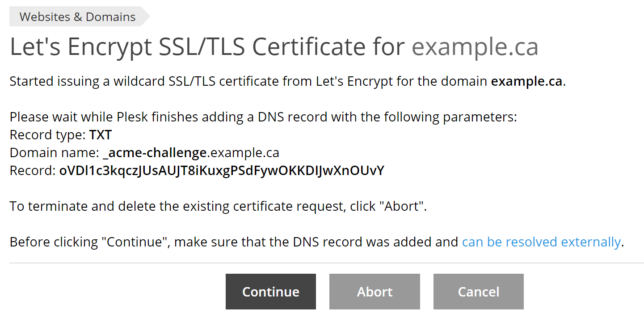This screenshot has width=644, height=334.
Task: Click the "Domain name:" label
Action: click(x=54, y=153)
